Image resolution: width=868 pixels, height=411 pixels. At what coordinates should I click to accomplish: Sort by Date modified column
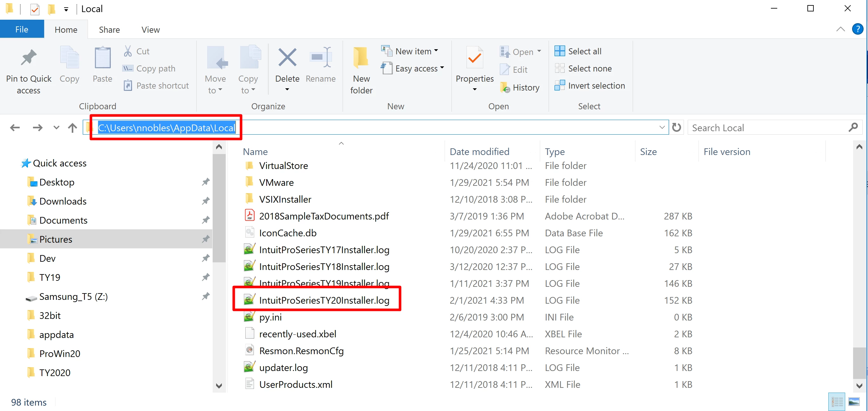click(x=480, y=152)
